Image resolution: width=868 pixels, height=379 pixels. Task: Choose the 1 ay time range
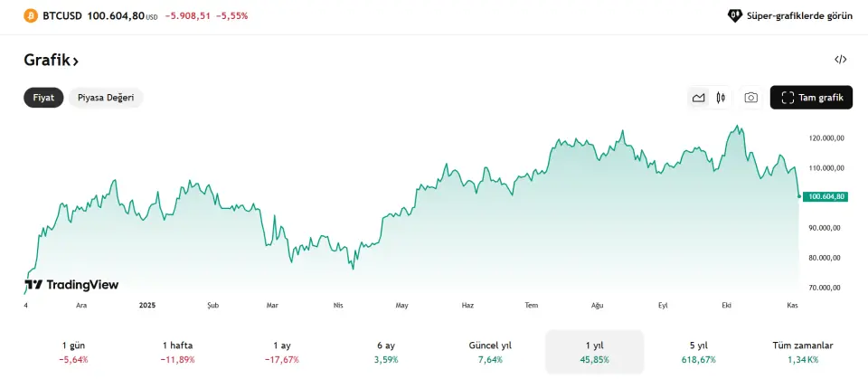click(281, 352)
